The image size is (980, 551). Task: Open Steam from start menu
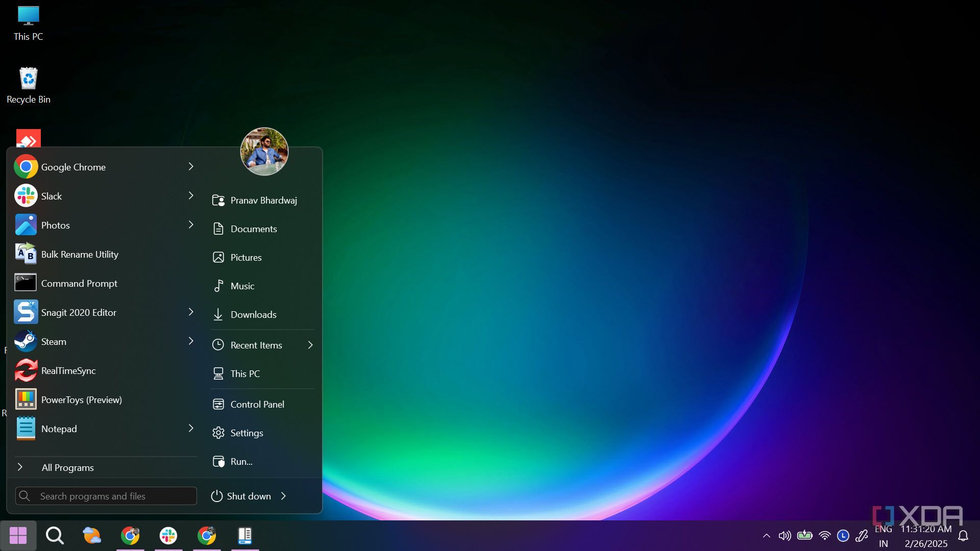pos(53,341)
